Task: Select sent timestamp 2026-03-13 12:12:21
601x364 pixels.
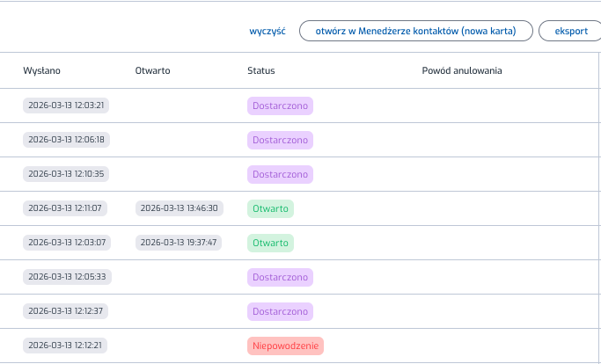Action: [x=65, y=346]
